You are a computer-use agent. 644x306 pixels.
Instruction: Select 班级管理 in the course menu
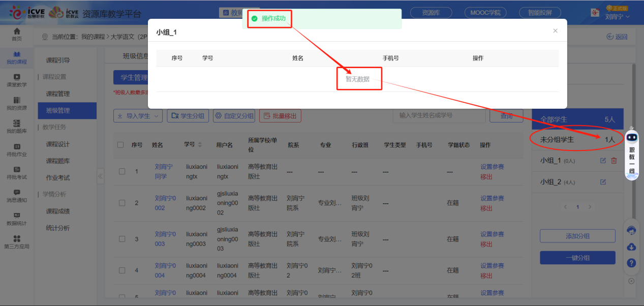tap(58, 110)
